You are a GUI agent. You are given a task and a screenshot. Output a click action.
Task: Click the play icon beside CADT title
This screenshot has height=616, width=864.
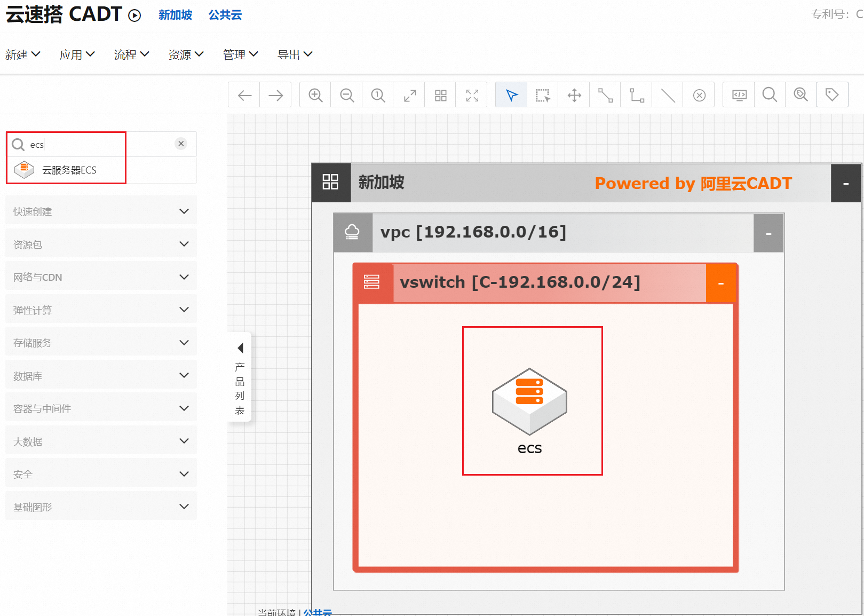click(134, 15)
